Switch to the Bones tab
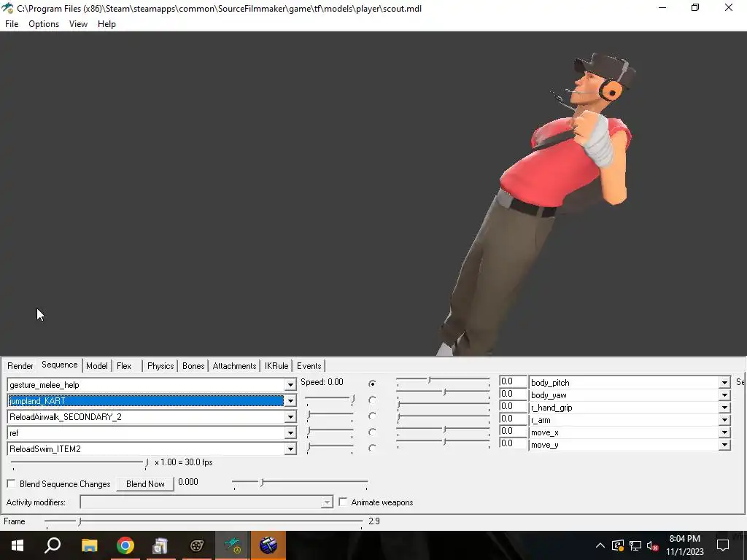The width and height of the screenshot is (747, 560). (x=193, y=366)
